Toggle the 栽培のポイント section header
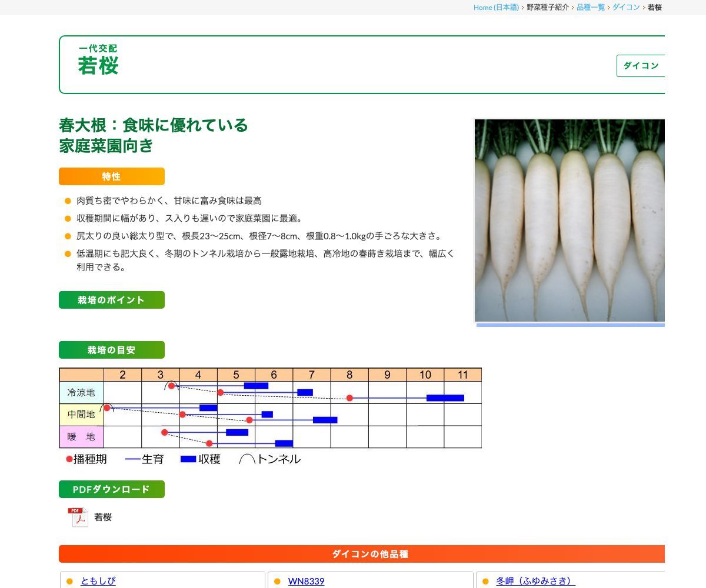 [x=111, y=300]
